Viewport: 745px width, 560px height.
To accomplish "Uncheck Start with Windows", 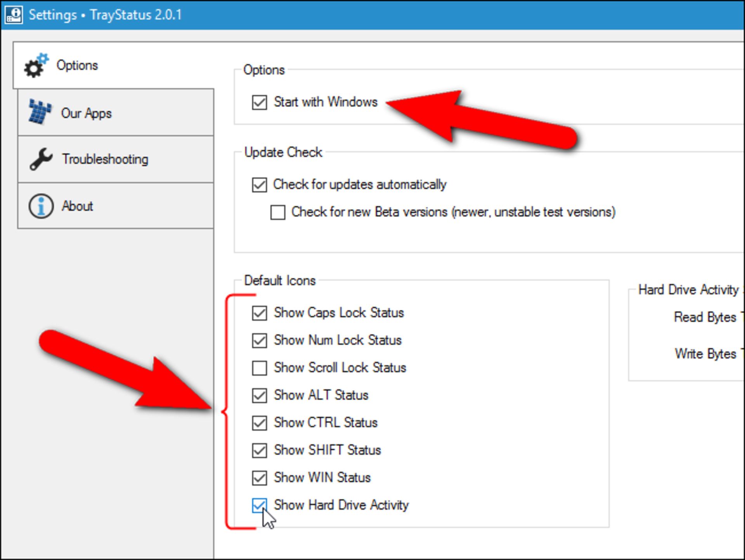I will click(x=259, y=103).
